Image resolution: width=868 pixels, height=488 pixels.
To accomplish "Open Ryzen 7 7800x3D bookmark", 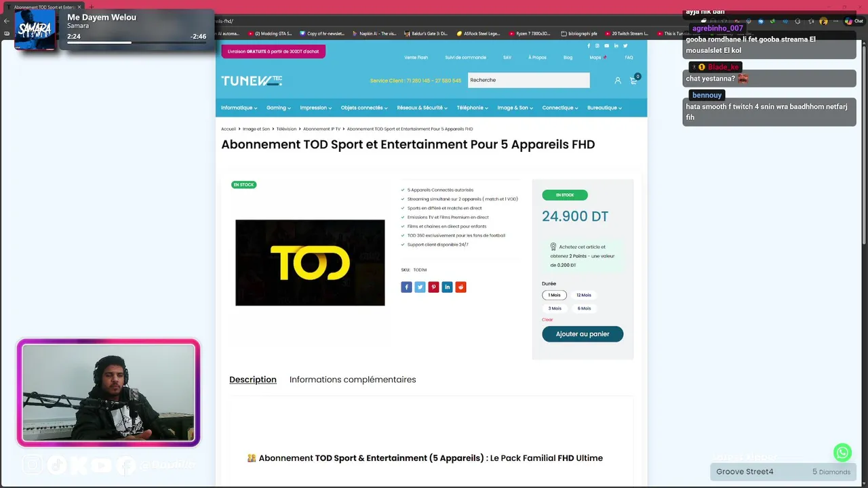I will 529,33.
